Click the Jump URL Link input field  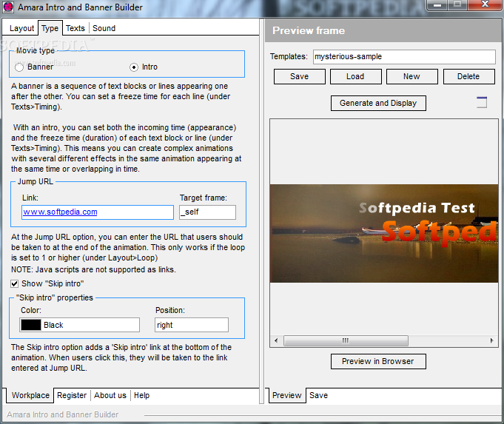click(x=98, y=212)
